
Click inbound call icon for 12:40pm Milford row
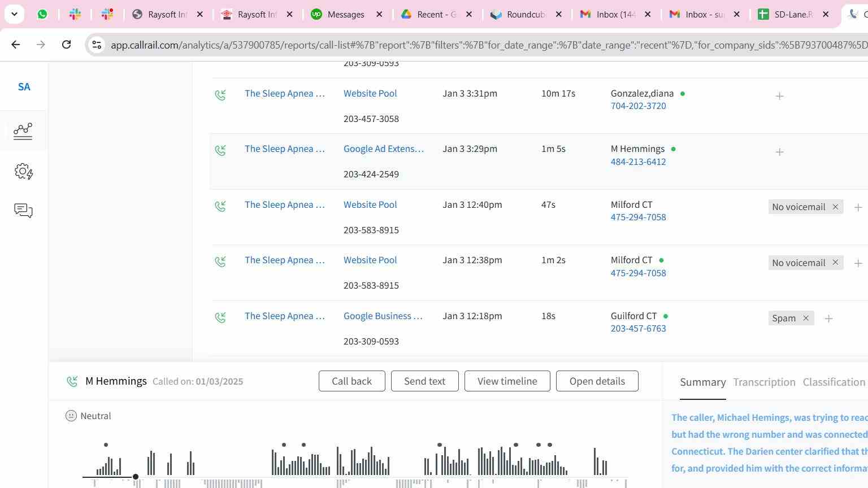click(x=221, y=206)
